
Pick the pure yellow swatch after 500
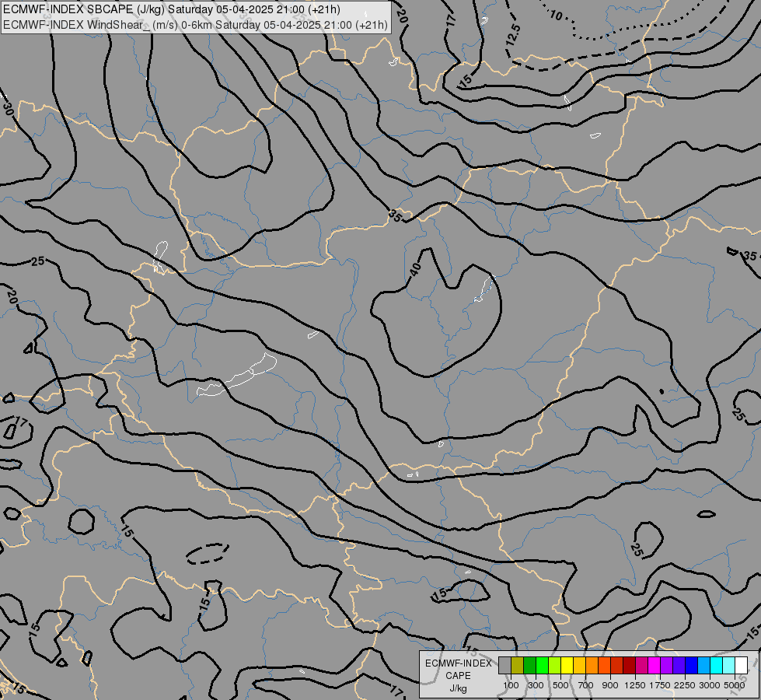(x=567, y=665)
